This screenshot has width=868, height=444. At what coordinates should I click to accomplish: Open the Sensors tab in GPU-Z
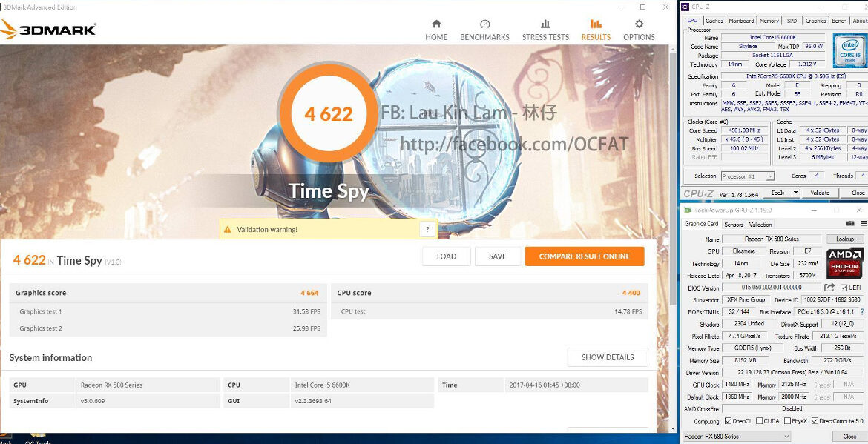[733, 225]
